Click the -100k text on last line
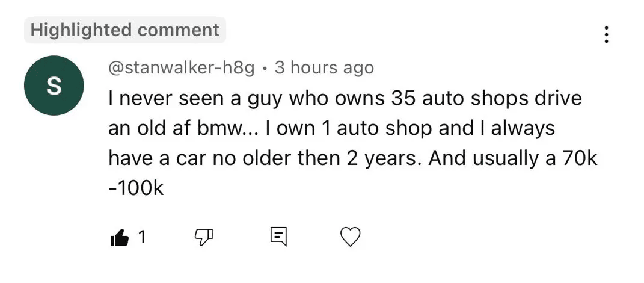 coord(136,188)
